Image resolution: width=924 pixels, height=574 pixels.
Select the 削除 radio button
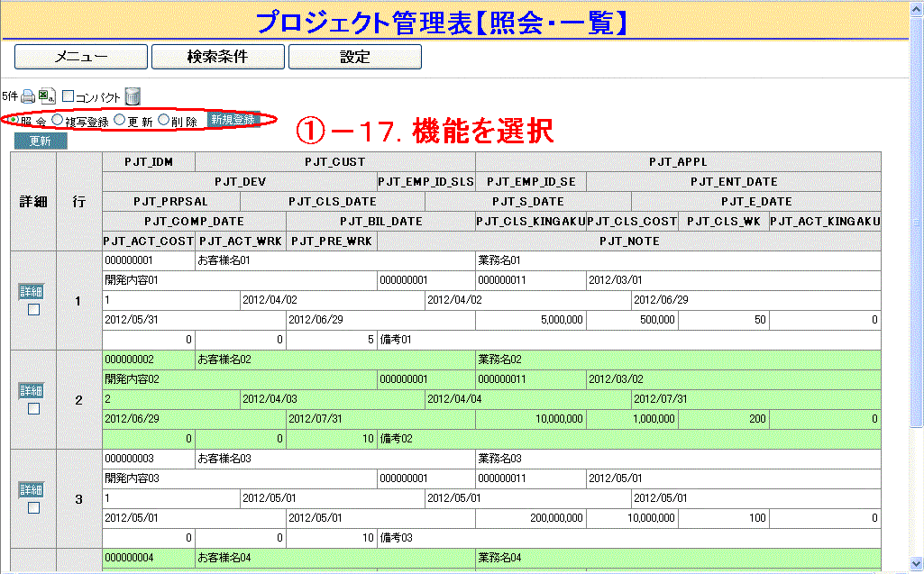(163, 120)
